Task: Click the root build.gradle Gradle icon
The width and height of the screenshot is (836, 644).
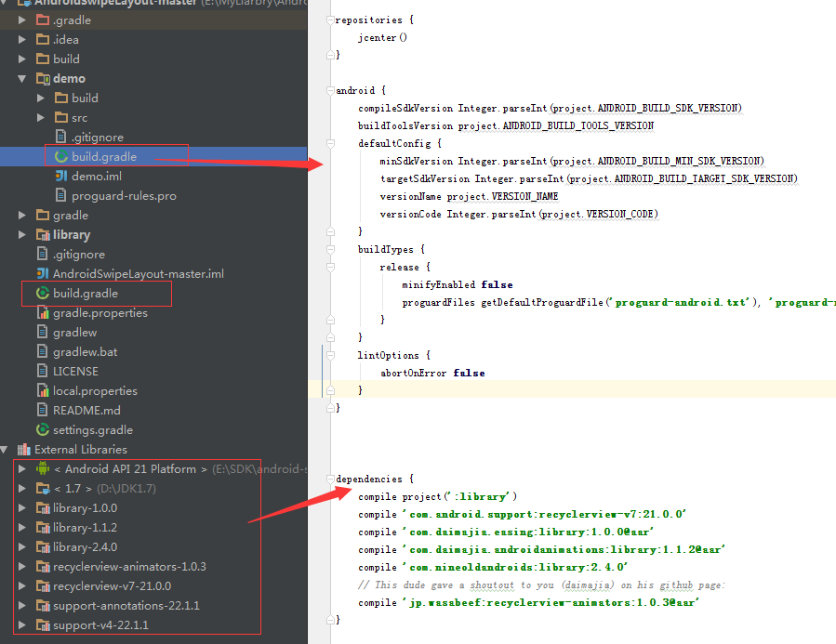Action: (43, 294)
